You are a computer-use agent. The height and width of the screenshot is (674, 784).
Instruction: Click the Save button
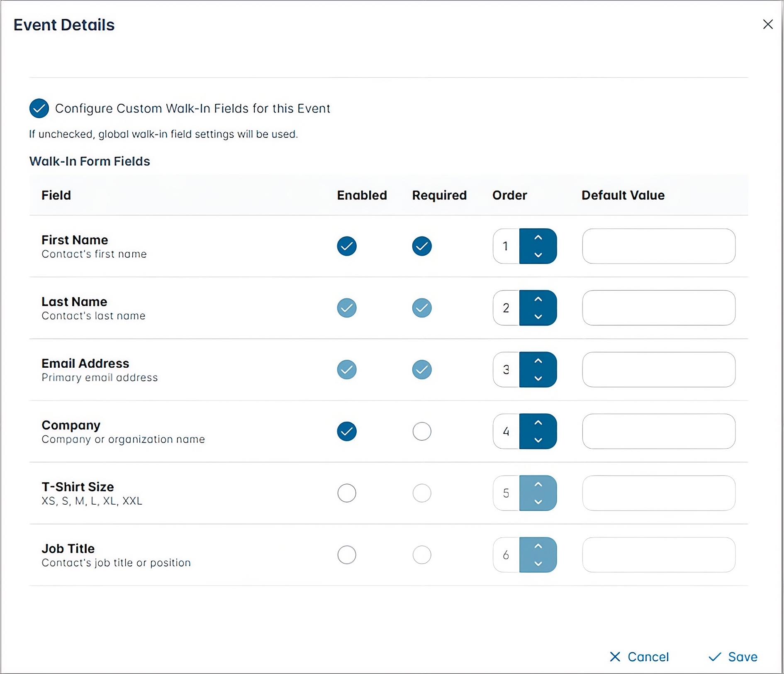coord(733,657)
